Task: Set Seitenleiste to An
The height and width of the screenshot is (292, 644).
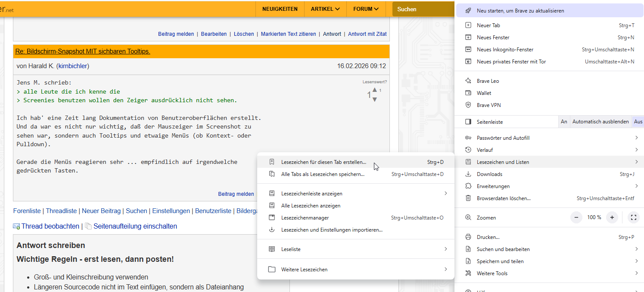Action: (x=564, y=122)
